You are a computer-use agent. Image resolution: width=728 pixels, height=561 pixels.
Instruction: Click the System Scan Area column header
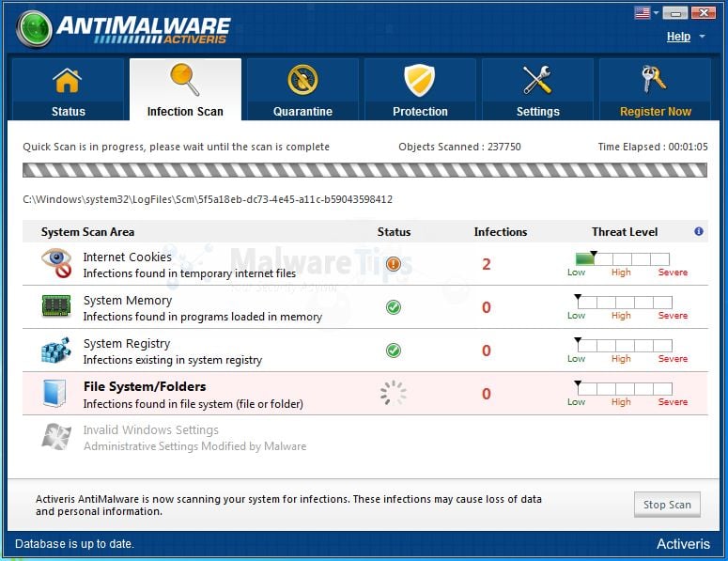tap(87, 232)
